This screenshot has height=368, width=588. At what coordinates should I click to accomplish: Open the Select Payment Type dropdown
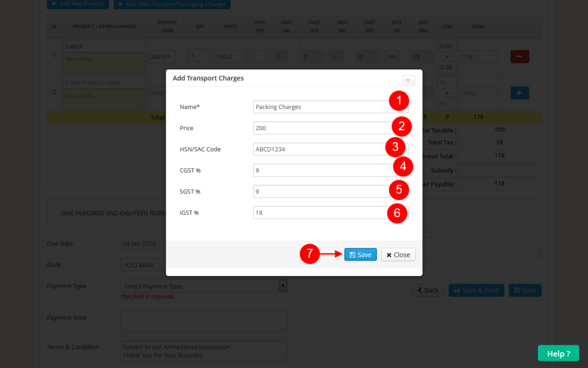point(203,286)
